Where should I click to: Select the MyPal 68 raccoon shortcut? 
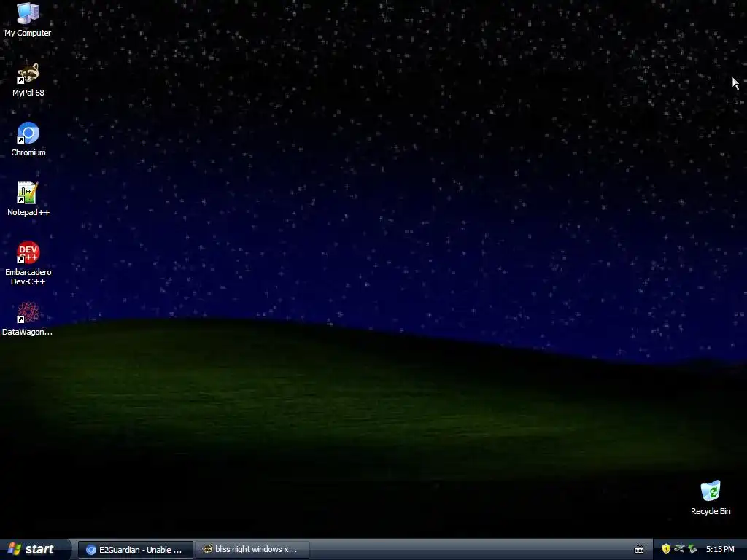(28, 79)
